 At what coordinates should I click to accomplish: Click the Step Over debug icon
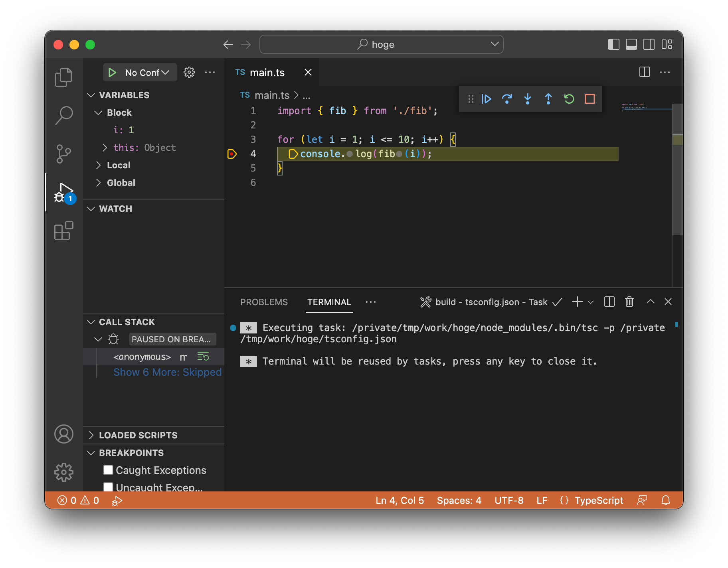507,99
